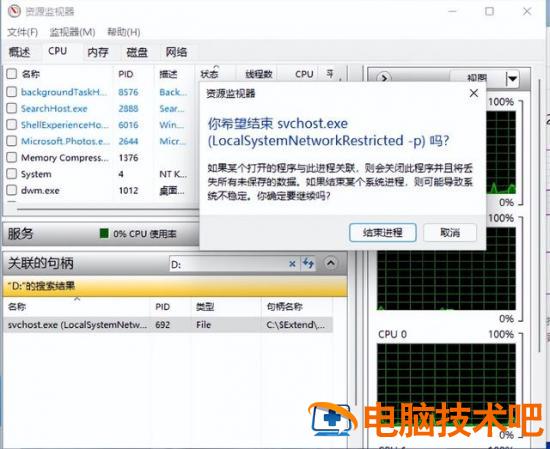Confirm with the 结束进程 button
Viewport: 550px width, 449px height.
tap(383, 233)
